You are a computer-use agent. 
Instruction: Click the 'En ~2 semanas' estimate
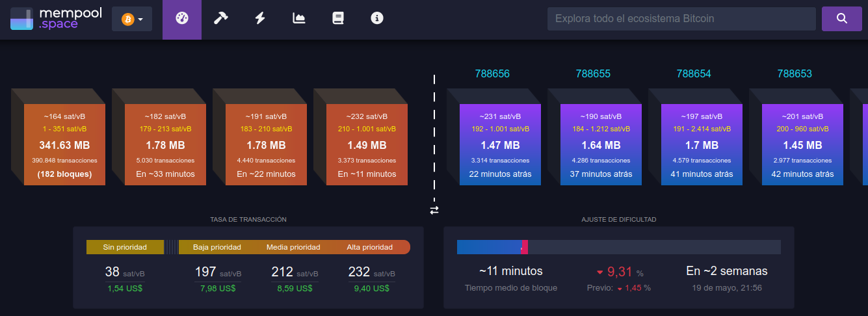727,271
